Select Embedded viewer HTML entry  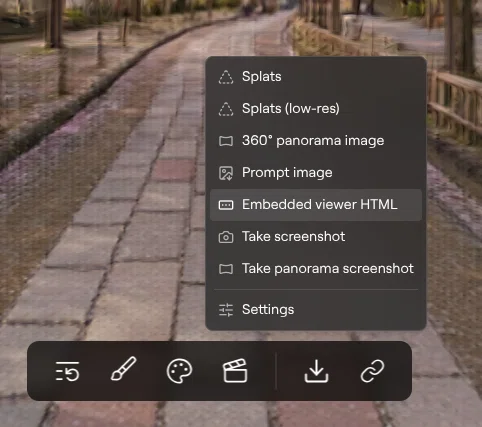tap(316, 205)
